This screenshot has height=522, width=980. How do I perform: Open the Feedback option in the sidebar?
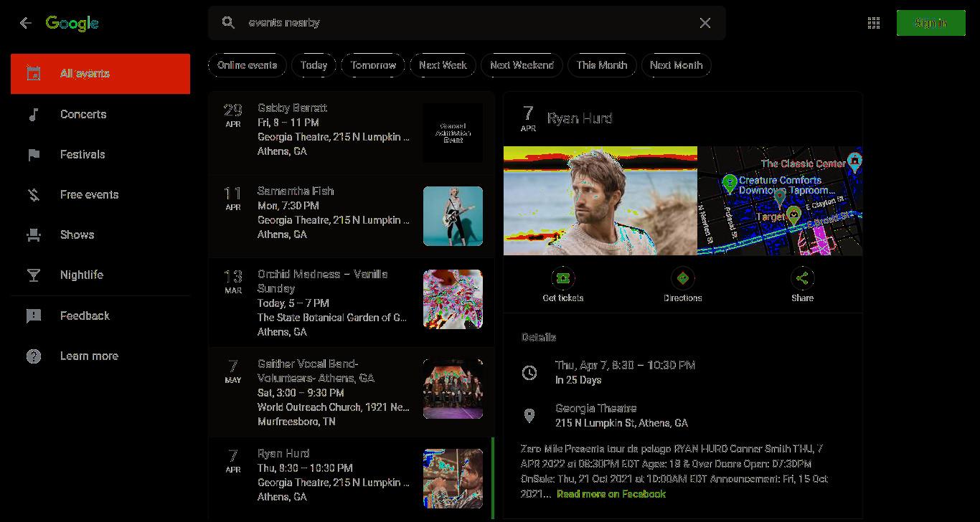(x=100, y=315)
